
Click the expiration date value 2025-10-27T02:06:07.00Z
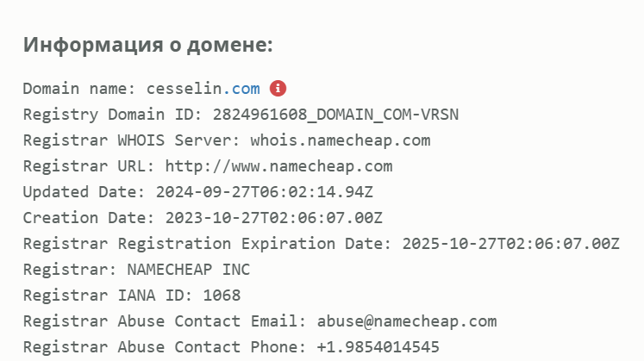point(510,244)
